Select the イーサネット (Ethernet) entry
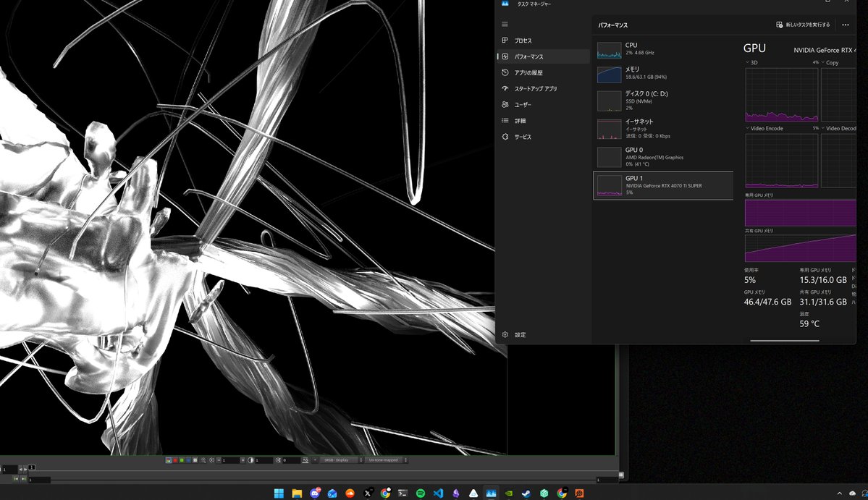Image resolution: width=868 pixels, height=500 pixels. [663, 129]
